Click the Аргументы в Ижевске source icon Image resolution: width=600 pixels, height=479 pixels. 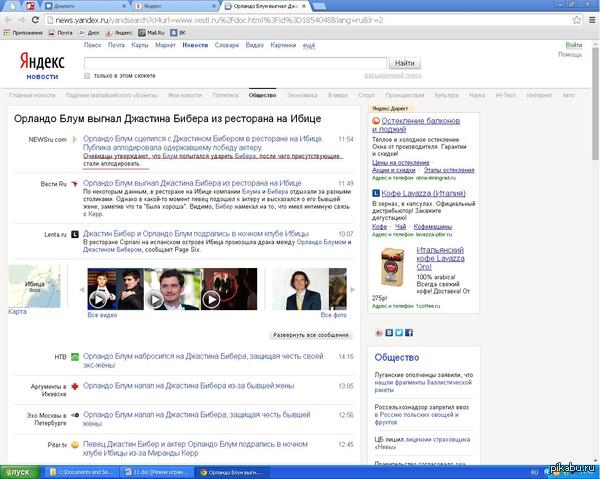pyautogui.click(x=75, y=386)
